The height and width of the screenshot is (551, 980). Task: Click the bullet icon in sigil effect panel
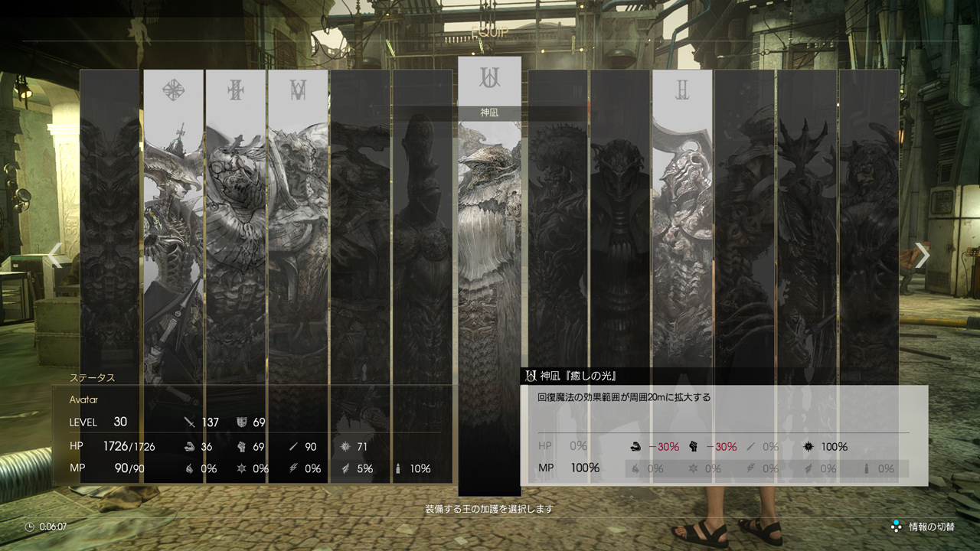(x=867, y=468)
